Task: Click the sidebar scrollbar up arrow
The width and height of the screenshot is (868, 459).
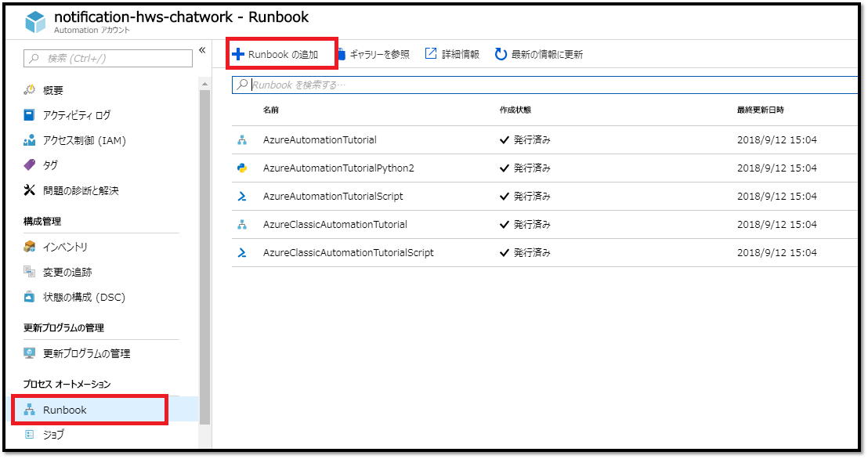Action: coord(204,84)
